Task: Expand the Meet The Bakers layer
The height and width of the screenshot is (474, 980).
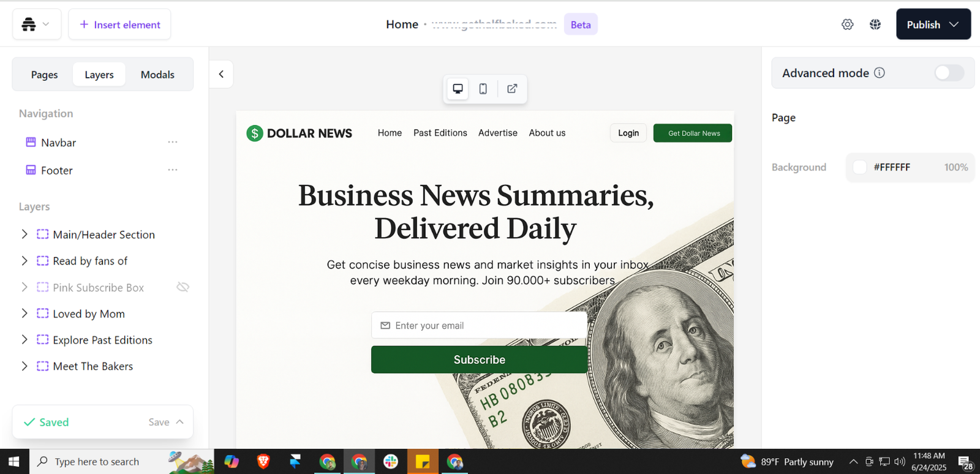Action: (x=24, y=366)
